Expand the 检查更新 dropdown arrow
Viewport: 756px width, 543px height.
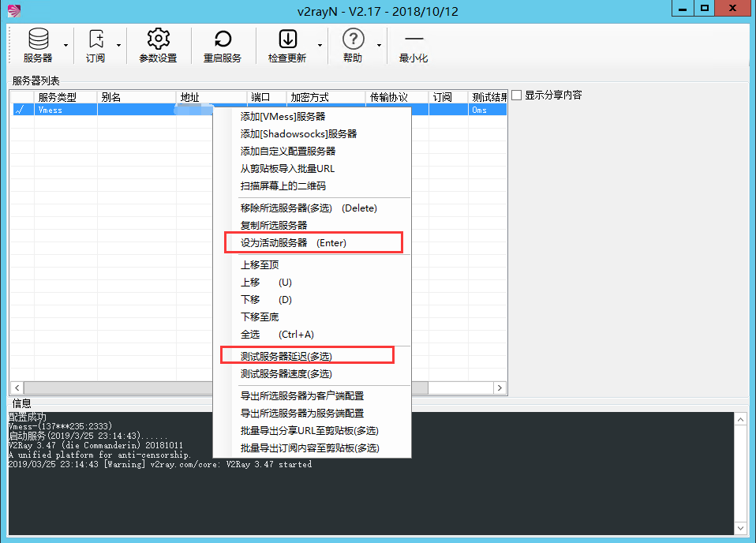[320, 46]
